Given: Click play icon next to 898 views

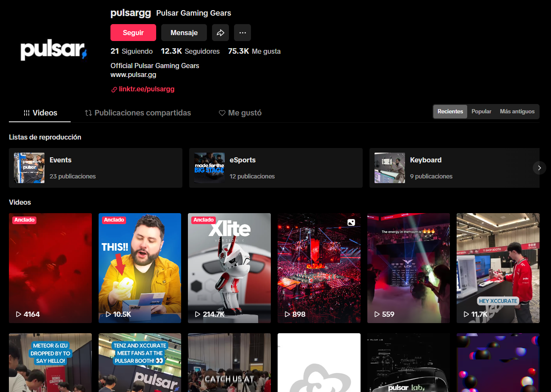Looking at the screenshot, I should 287,314.
